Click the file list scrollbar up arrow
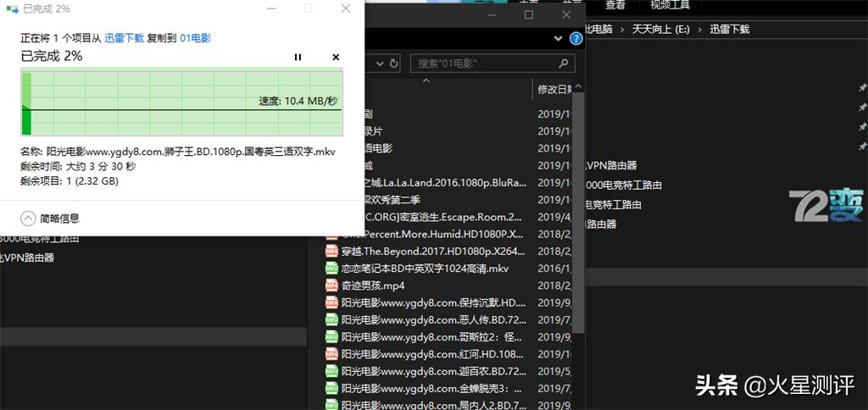 [578, 87]
